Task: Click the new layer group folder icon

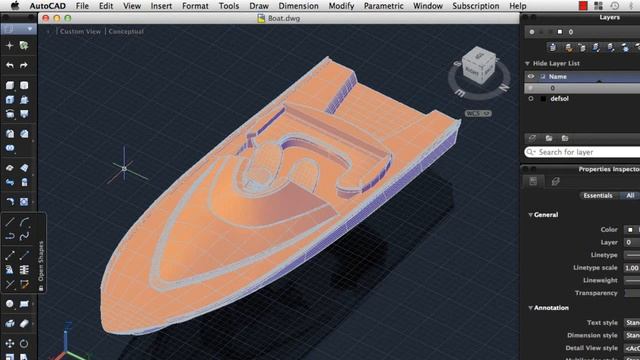Action: coord(549,138)
